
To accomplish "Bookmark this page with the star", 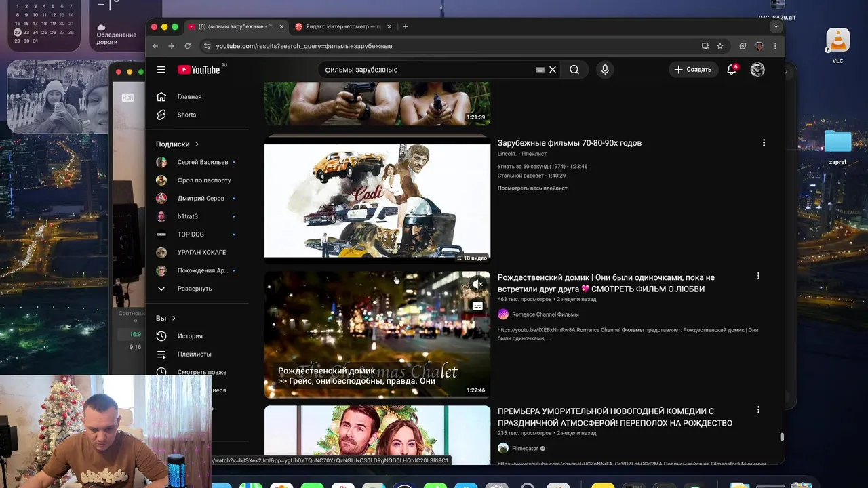I will click(720, 46).
